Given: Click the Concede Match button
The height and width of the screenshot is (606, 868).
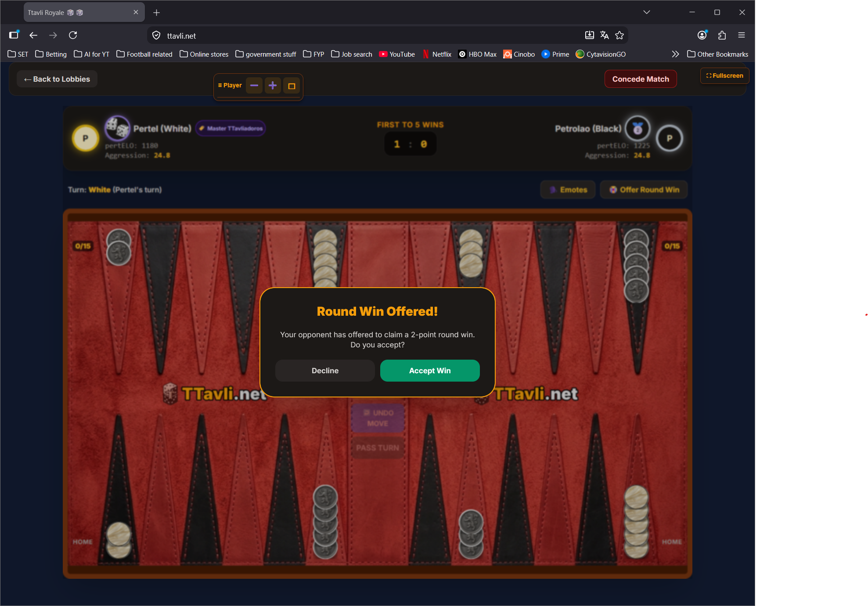Looking at the screenshot, I should pyautogui.click(x=641, y=79).
